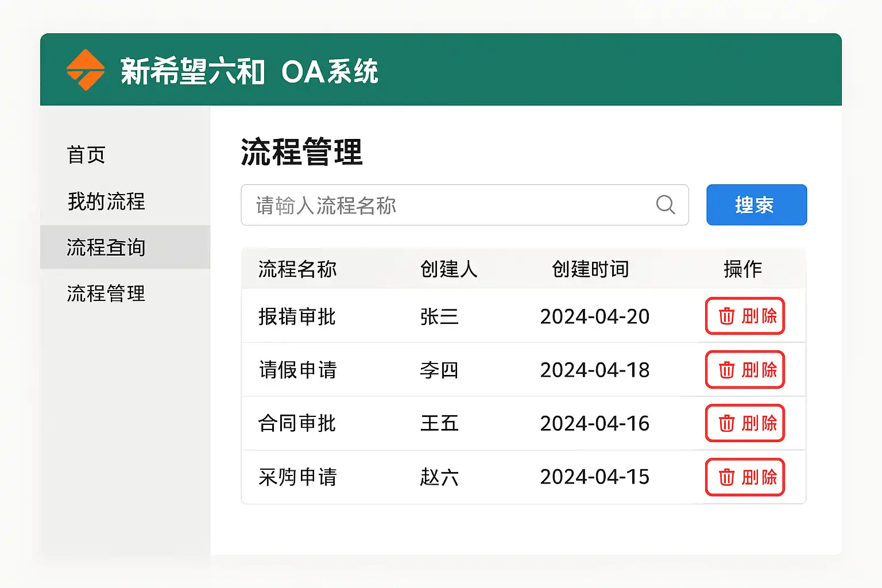The width and height of the screenshot is (882, 588).
Task: Click the orange 新希望六和 logo icon
Action: pos(86,70)
